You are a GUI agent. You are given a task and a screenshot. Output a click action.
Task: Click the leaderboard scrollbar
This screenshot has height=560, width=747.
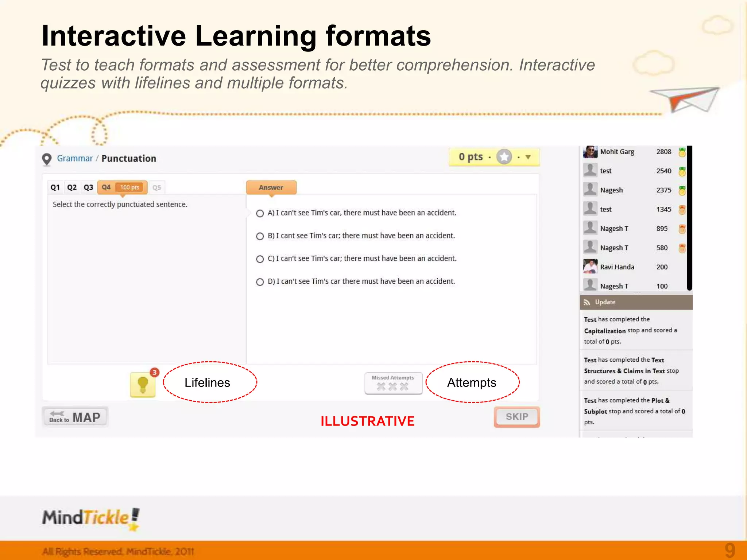[689, 218]
